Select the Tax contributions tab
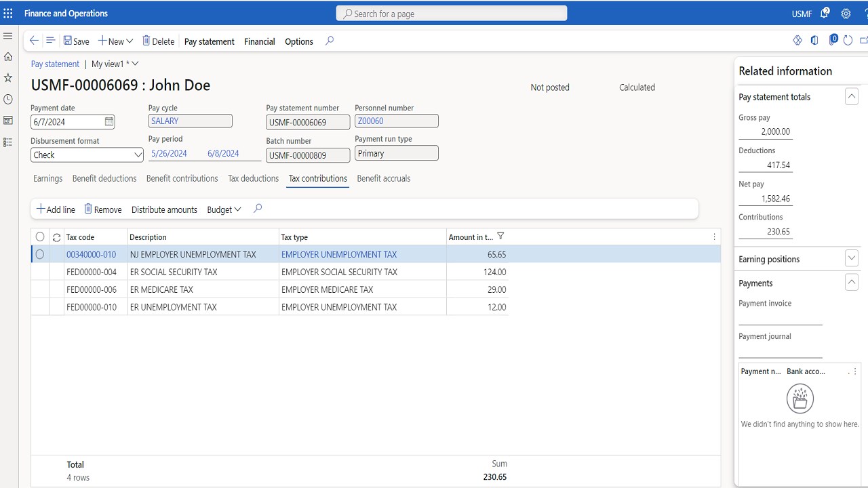This screenshot has height=488, width=868. (x=318, y=179)
